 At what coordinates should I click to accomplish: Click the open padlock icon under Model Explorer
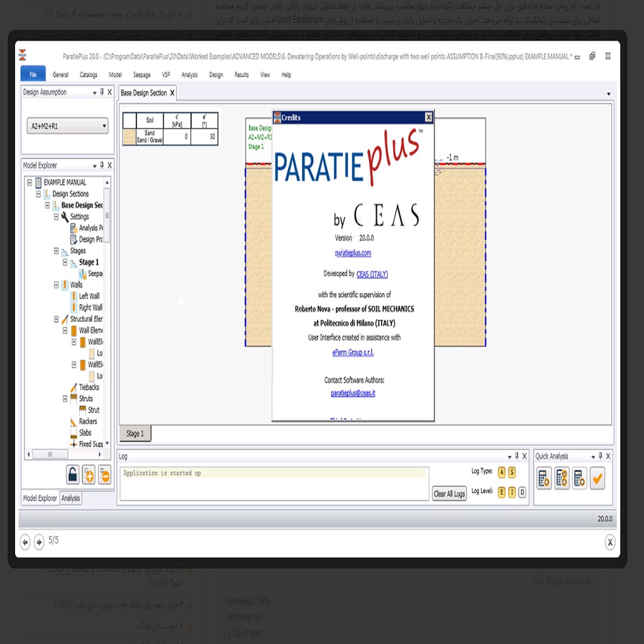tap(73, 475)
